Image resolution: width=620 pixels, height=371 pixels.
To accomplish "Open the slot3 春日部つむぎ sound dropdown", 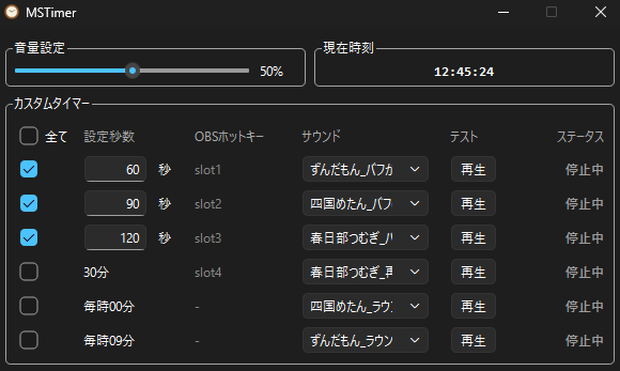I will [365, 237].
